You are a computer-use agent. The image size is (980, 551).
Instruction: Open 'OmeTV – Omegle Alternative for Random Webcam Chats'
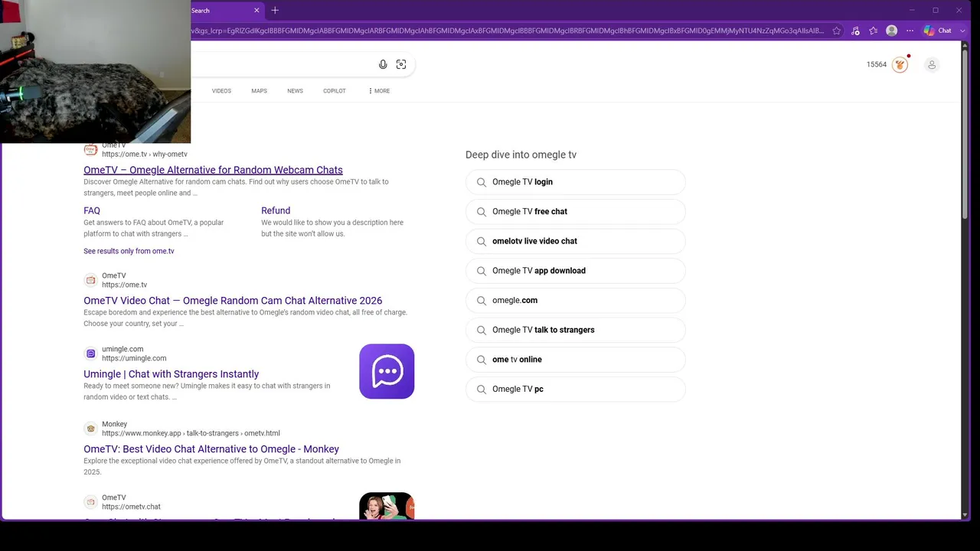tap(213, 170)
